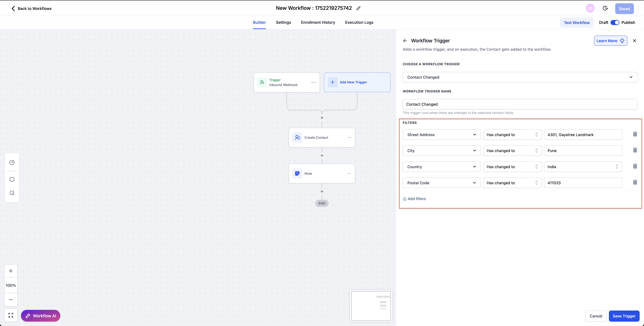Edit workflow name with pencil icon

tap(358, 8)
